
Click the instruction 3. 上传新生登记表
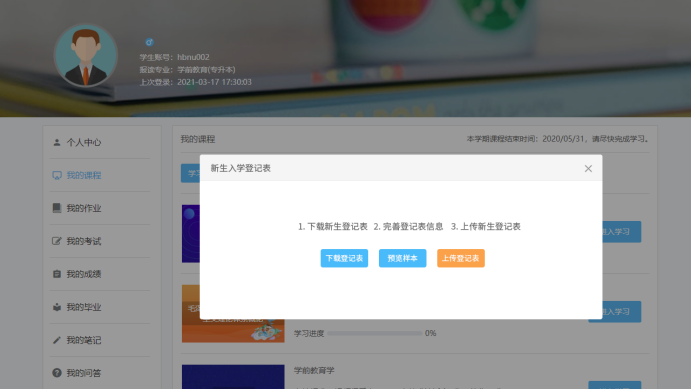click(485, 227)
